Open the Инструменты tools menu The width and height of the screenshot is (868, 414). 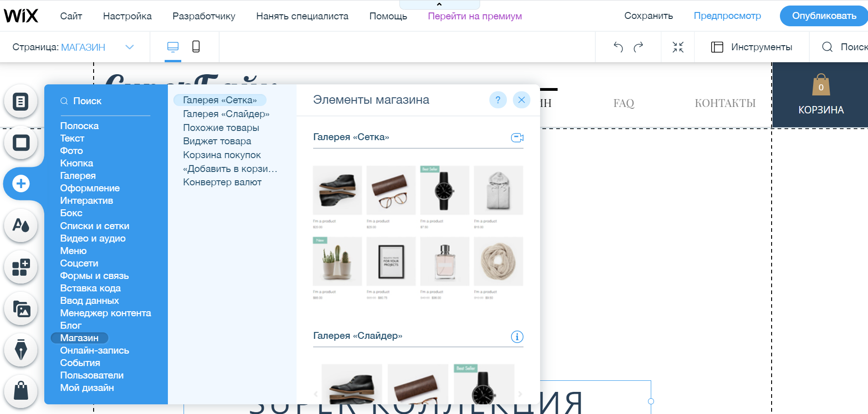[x=752, y=47]
